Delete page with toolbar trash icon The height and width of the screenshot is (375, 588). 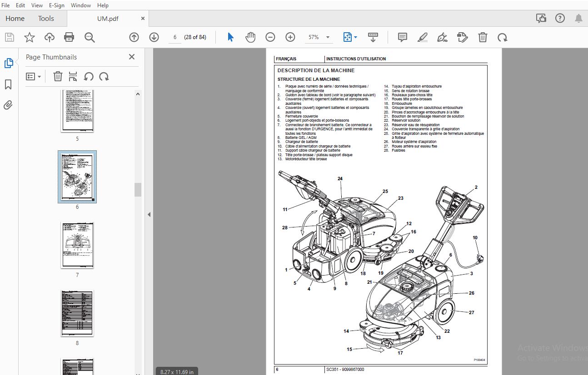[483, 38]
